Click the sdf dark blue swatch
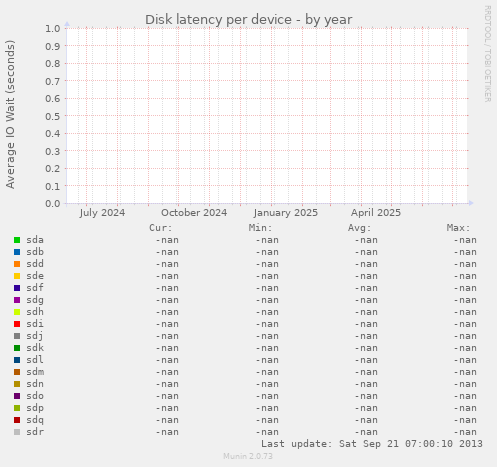The width and height of the screenshot is (497, 467). 17,288
